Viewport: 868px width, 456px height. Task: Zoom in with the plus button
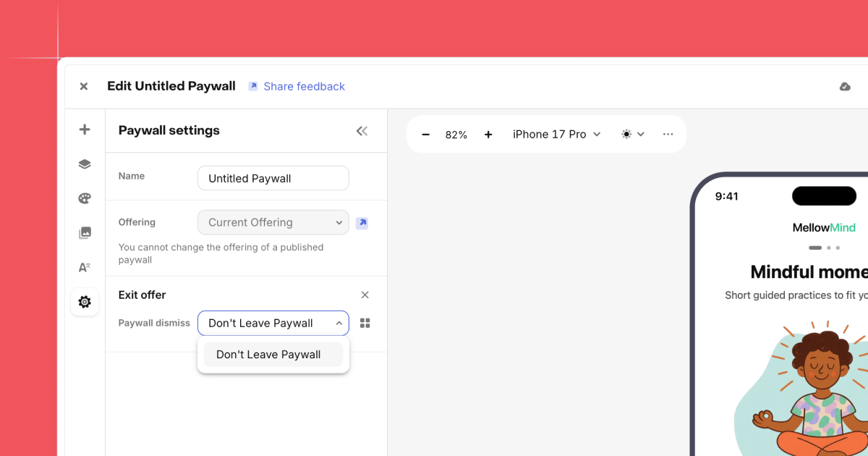tap(488, 135)
